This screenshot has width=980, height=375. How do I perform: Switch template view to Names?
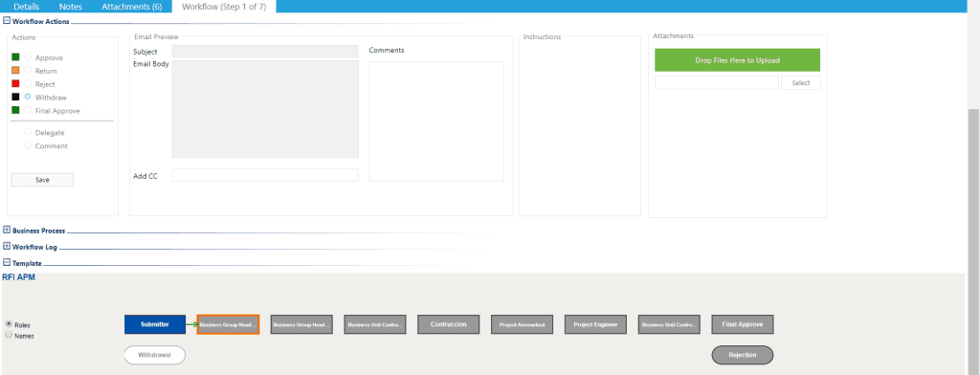[9, 335]
